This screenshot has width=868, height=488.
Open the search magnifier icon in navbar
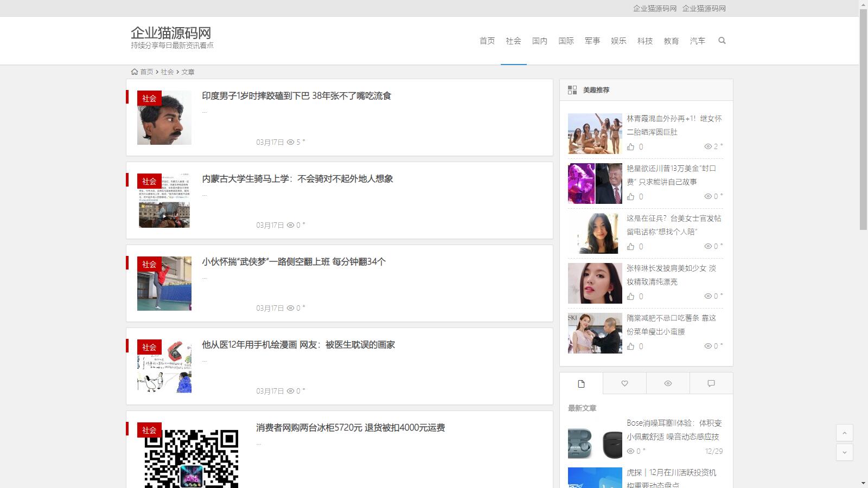point(722,41)
